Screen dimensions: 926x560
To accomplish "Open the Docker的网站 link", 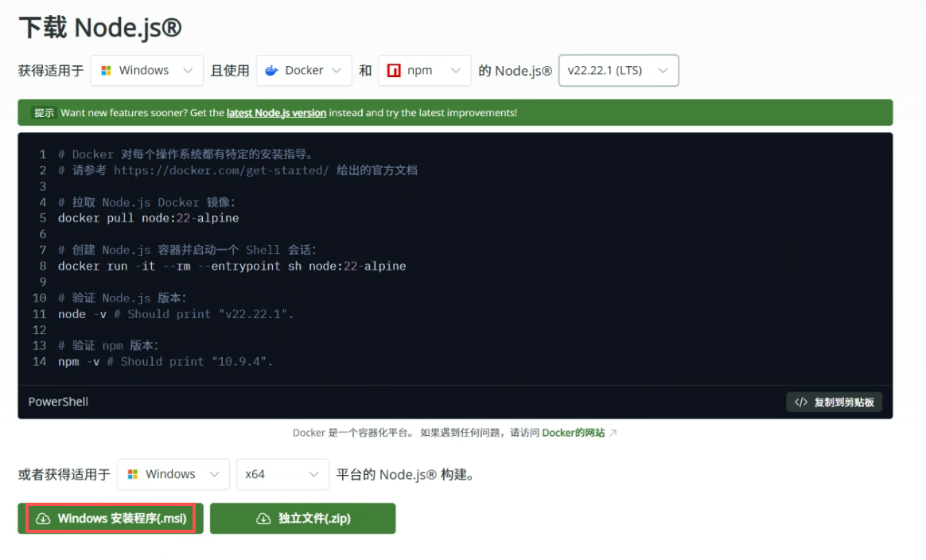I will coord(574,433).
